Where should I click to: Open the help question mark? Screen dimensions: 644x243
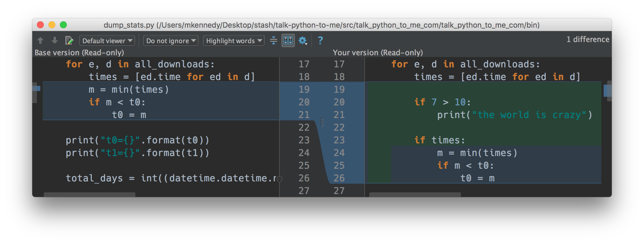point(320,40)
